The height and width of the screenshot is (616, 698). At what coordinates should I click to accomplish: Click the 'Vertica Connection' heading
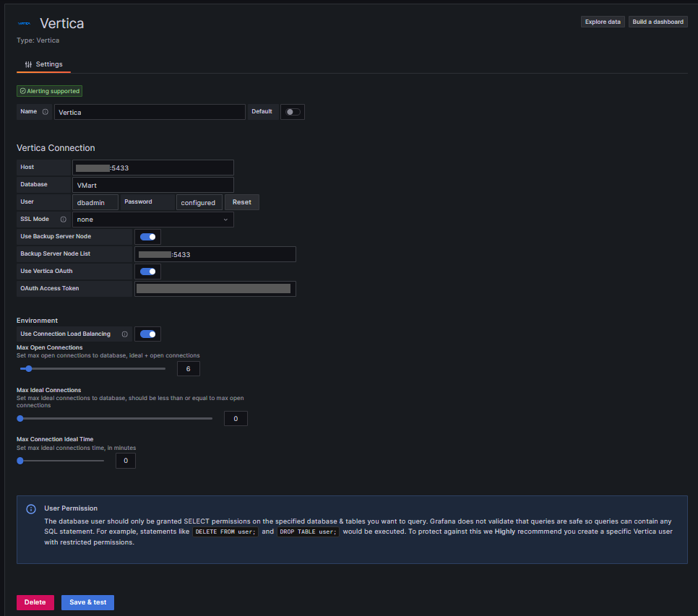point(56,148)
